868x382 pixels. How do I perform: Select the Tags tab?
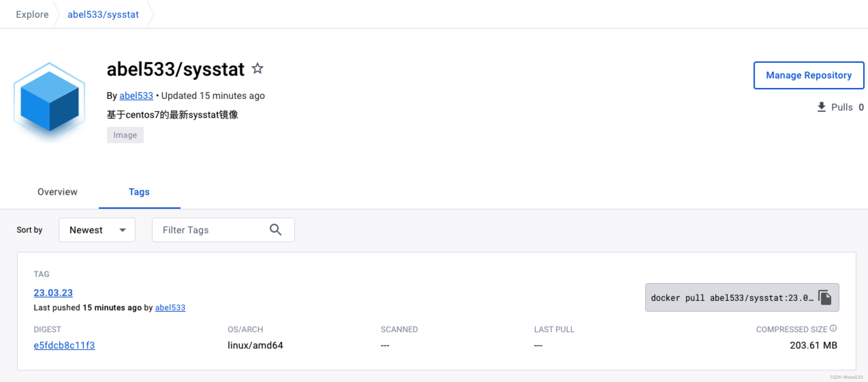(138, 192)
